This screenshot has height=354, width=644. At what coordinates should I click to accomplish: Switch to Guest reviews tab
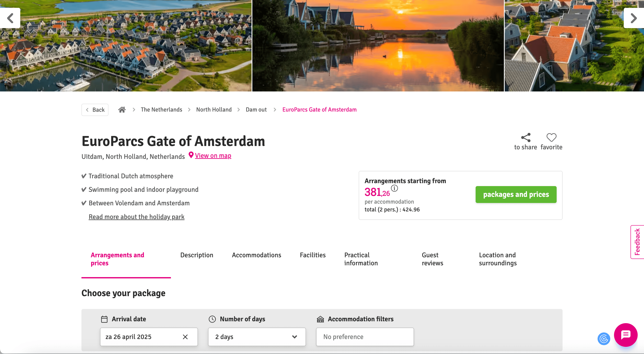(x=433, y=259)
